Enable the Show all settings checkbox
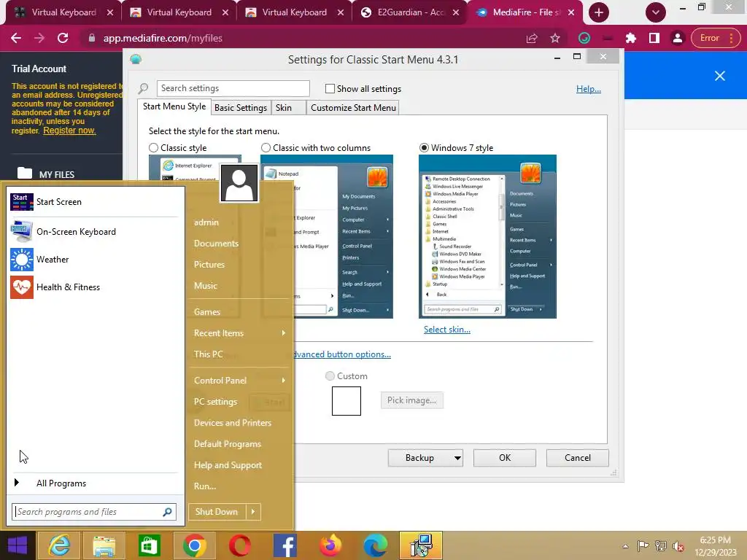The width and height of the screenshot is (747, 560). 330,88
